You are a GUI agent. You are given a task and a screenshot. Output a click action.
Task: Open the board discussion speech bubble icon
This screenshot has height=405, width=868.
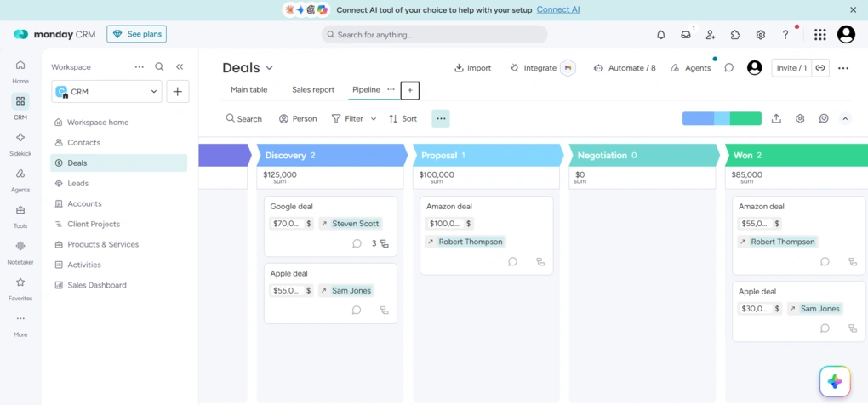coord(729,67)
